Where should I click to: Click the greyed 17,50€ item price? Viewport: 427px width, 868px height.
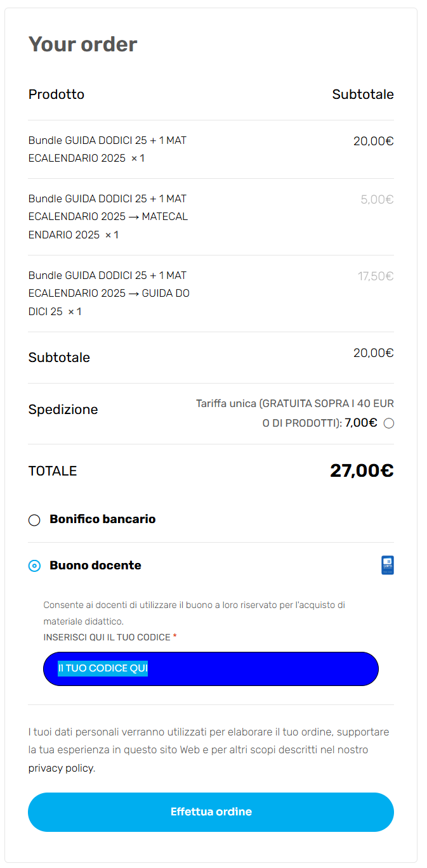(x=376, y=276)
